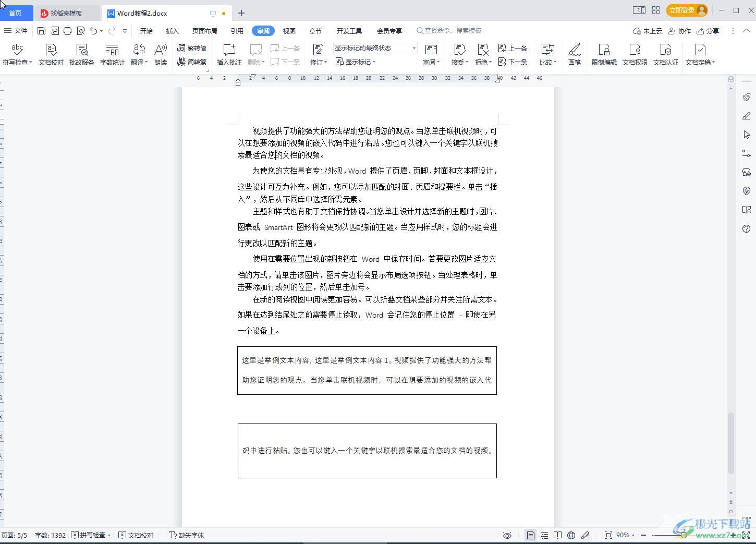Viewport: 756px width, 544px height.
Task: Click the 拒绝 reject change icon
Action: coord(483,50)
